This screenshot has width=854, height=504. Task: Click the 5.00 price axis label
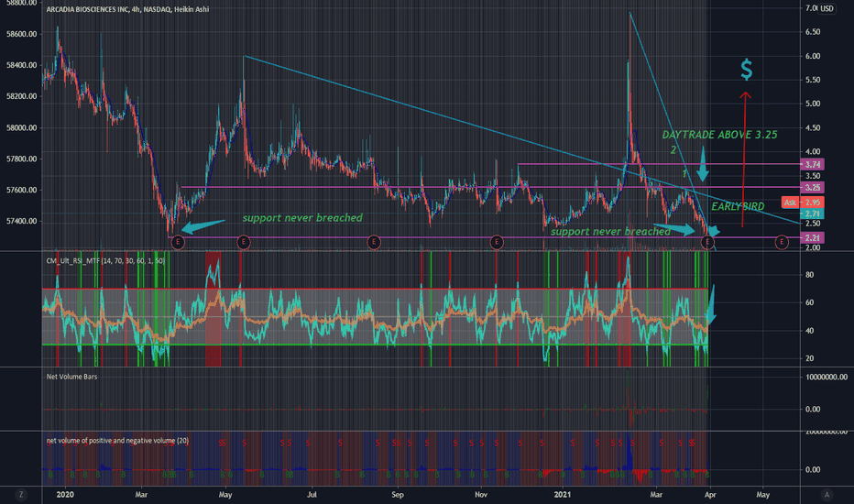813,104
